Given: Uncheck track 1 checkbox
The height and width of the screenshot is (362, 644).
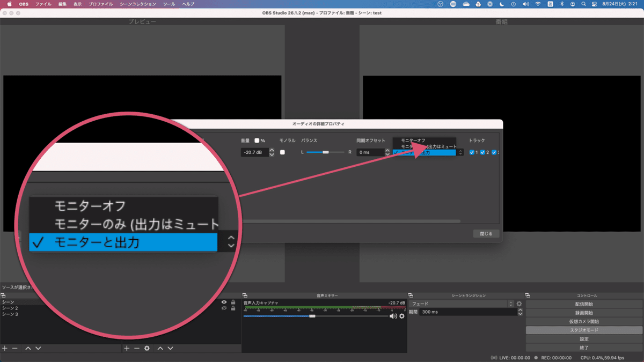Looking at the screenshot, I should click(x=472, y=152).
